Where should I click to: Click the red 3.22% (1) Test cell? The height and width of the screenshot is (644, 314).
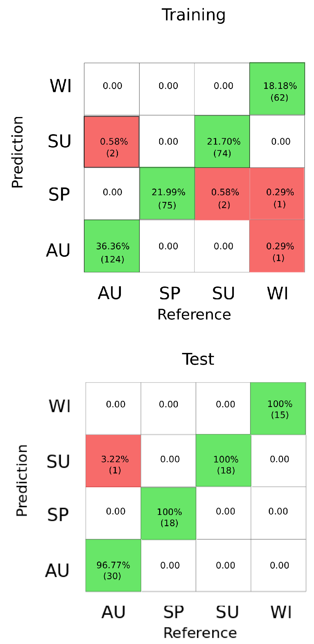113,461
